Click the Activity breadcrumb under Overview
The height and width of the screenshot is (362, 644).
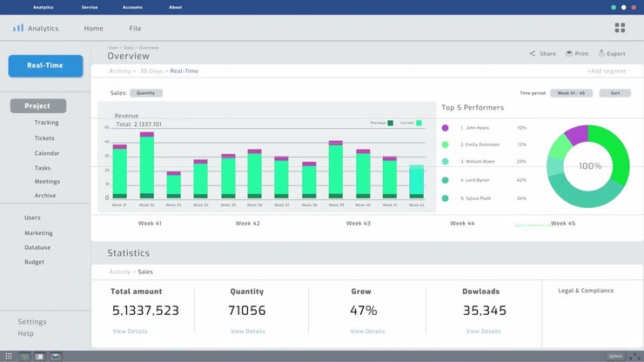pos(119,71)
